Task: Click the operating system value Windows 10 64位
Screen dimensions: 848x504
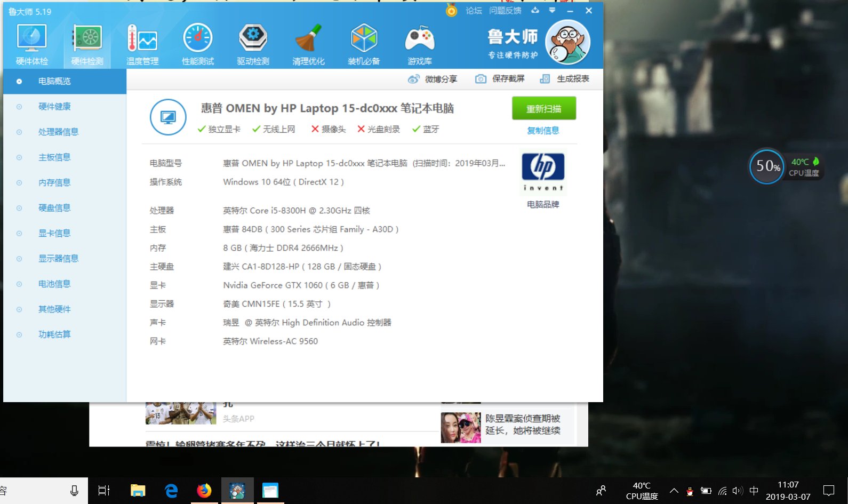Action: pyautogui.click(x=284, y=182)
